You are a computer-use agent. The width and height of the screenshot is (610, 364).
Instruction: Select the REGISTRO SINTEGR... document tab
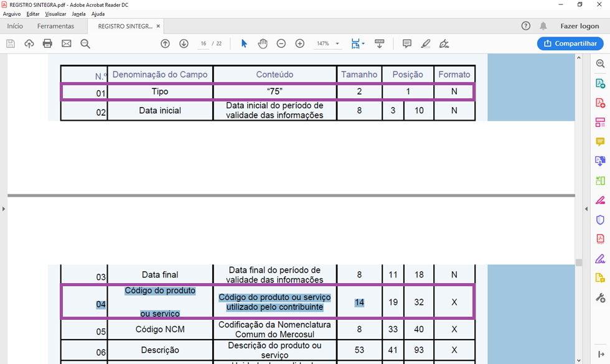(125, 26)
